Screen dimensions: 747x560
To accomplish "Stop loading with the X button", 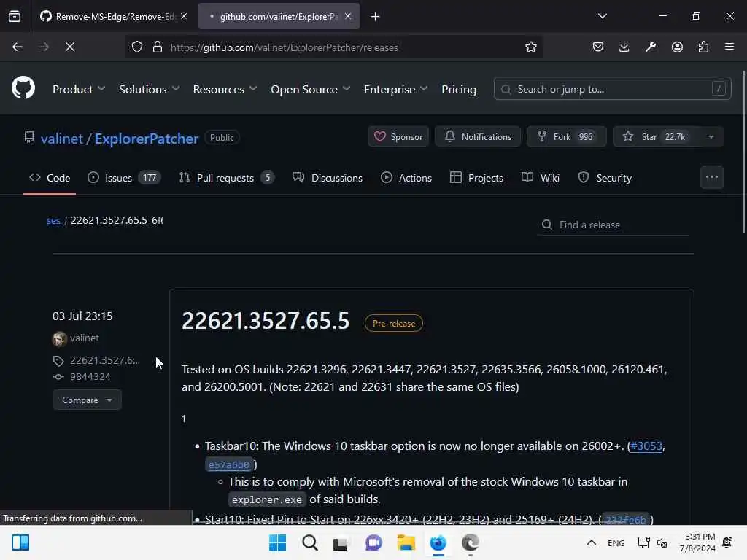I will [69, 47].
